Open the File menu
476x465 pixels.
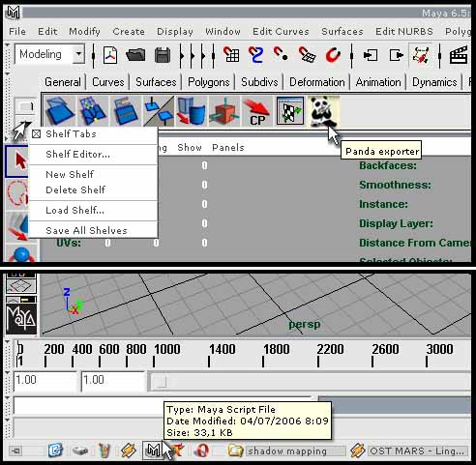tap(17, 32)
